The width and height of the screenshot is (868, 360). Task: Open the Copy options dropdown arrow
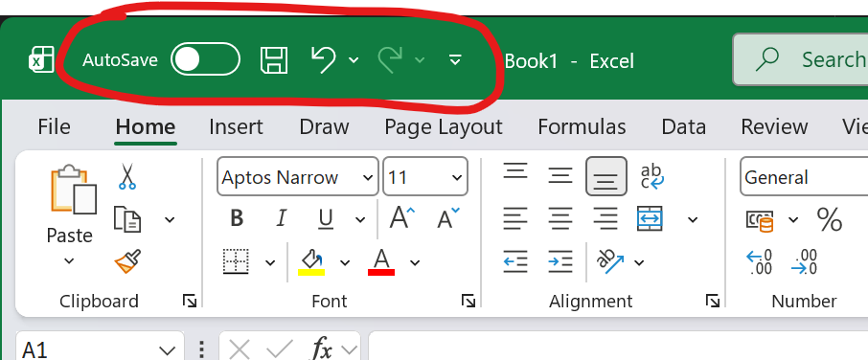coord(170,220)
